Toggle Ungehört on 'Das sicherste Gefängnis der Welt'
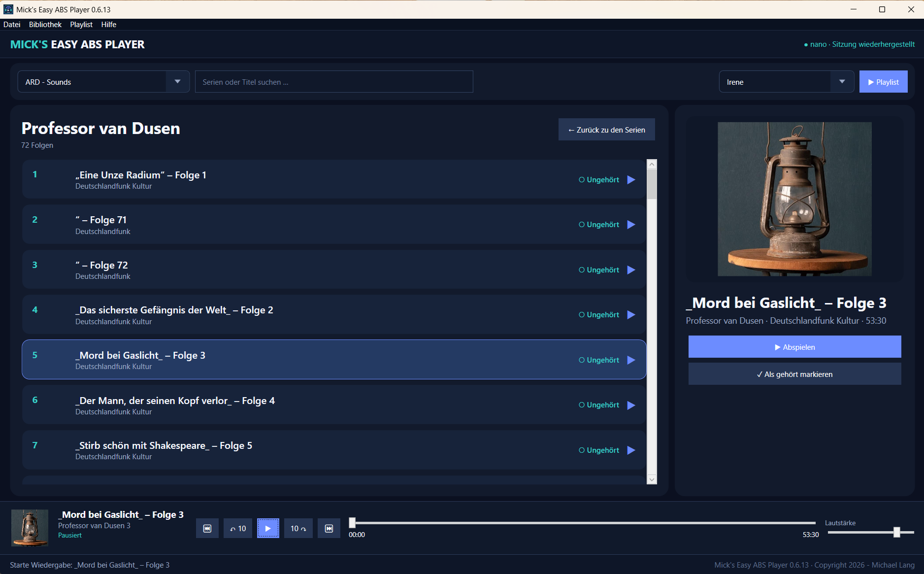 pyautogui.click(x=599, y=315)
